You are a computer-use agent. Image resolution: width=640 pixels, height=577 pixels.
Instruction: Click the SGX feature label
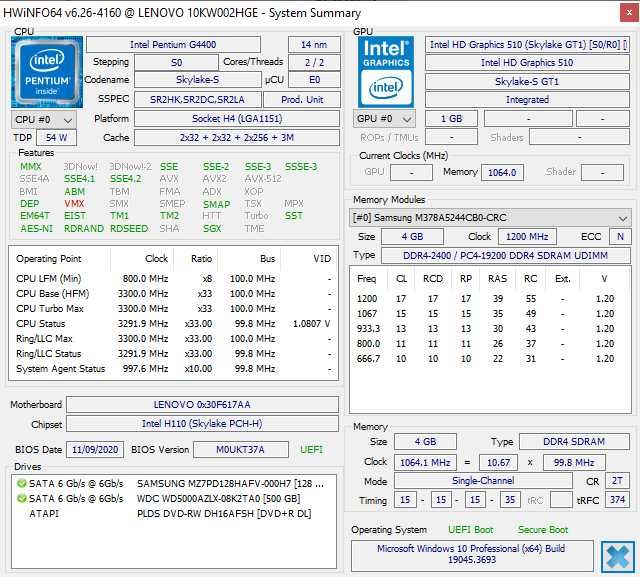tap(212, 229)
